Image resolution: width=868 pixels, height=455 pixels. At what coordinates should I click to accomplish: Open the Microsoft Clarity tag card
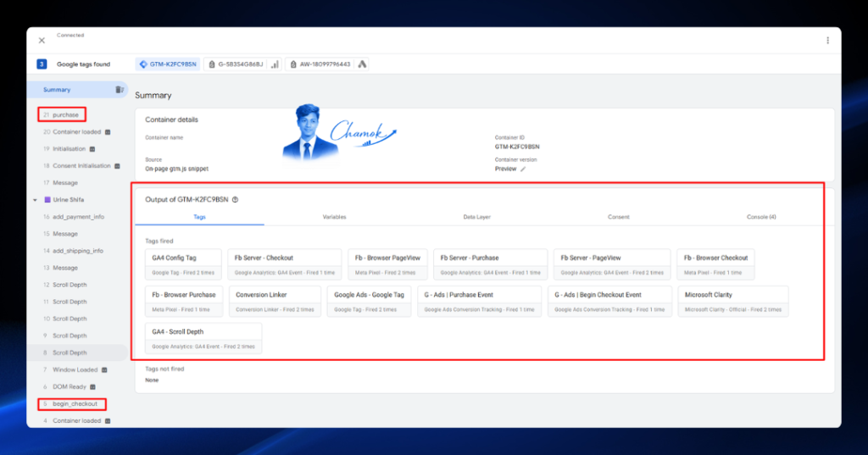click(733, 302)
